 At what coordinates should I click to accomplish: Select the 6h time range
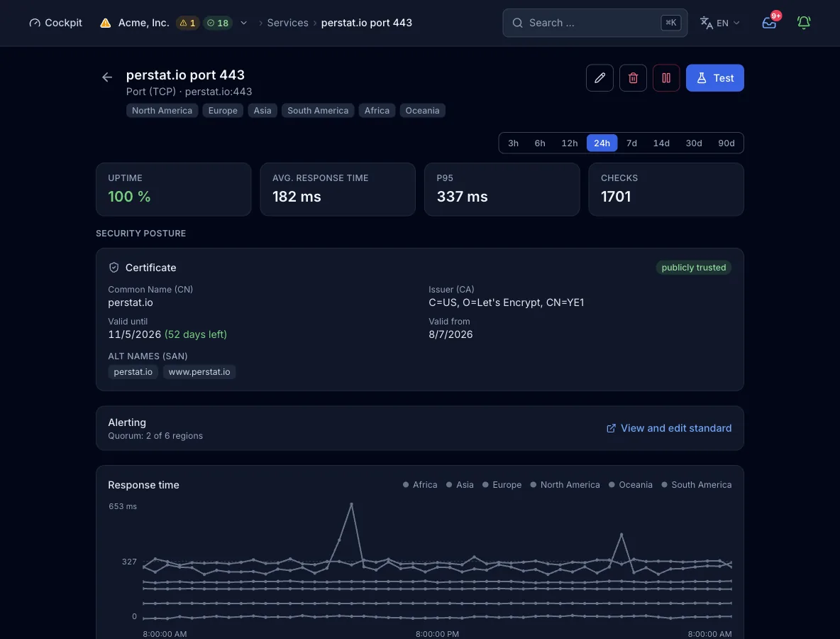pos(539,143)
